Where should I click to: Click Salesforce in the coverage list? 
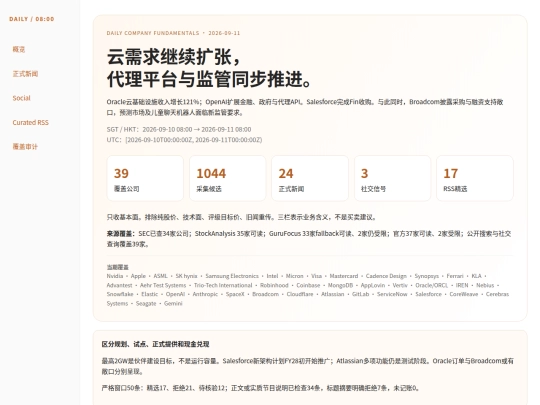tap(428, 294)
